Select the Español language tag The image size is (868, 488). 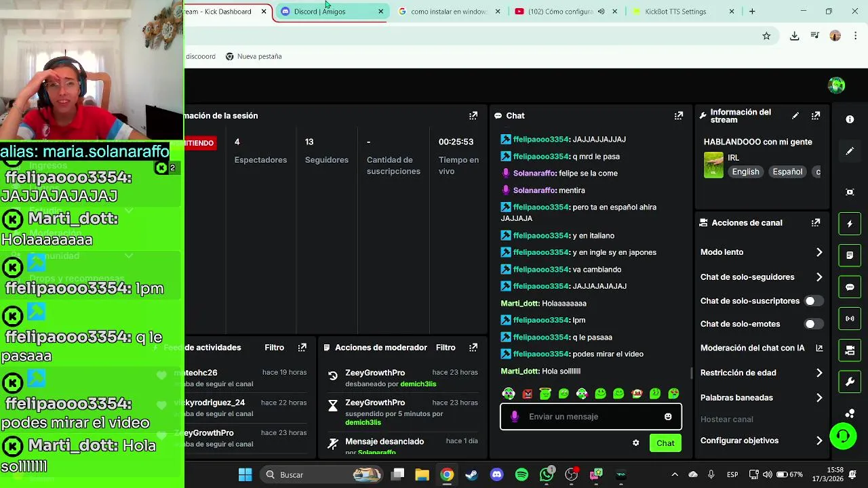(x=787, y=172)
